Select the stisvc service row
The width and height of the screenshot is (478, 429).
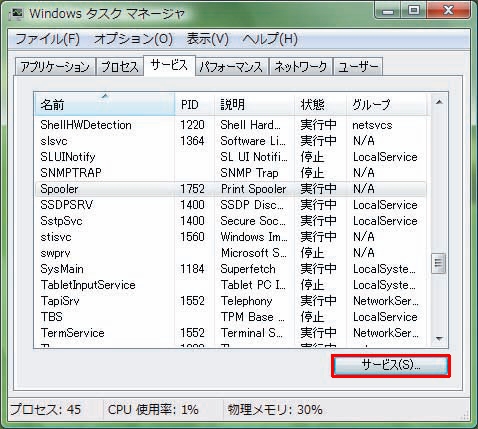tap(230, 237)
